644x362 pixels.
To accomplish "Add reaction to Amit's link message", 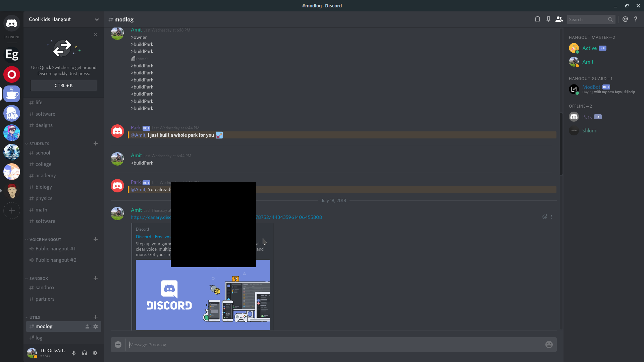I will (545, 217).
